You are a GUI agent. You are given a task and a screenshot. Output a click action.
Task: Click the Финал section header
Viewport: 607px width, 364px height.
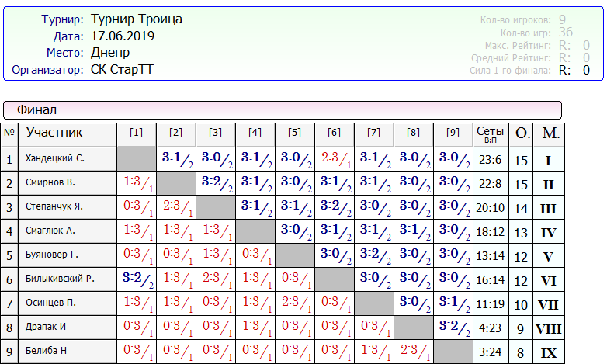click(x=36, y=110)
